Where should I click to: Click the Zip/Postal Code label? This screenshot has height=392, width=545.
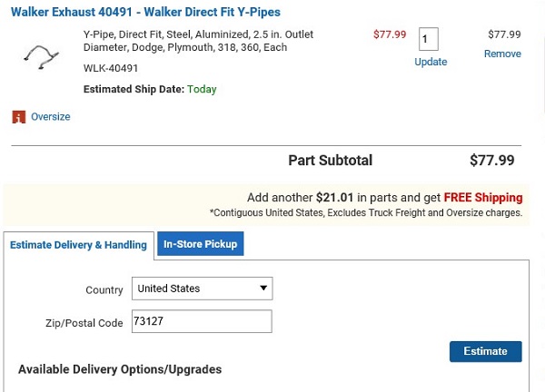click(84, 323)
